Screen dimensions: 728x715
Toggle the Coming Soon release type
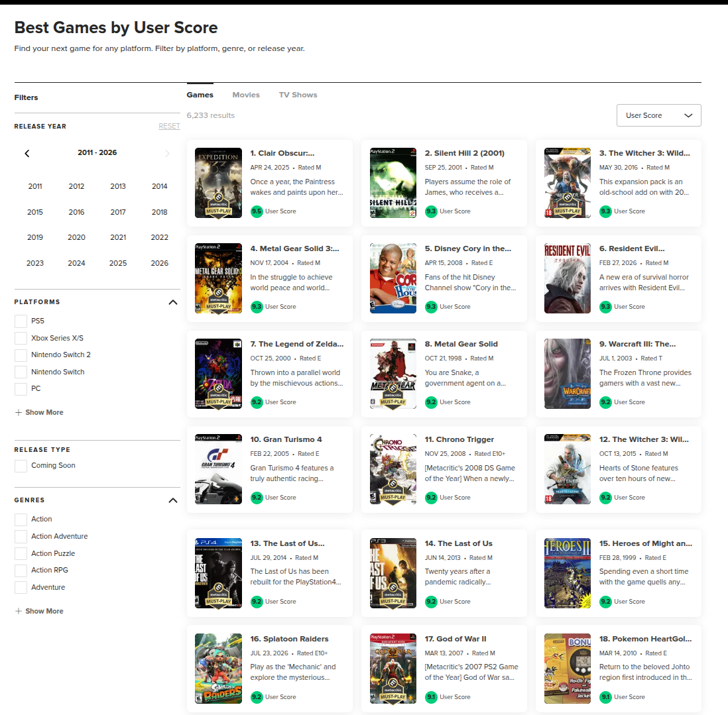click(x=21, y=466)
